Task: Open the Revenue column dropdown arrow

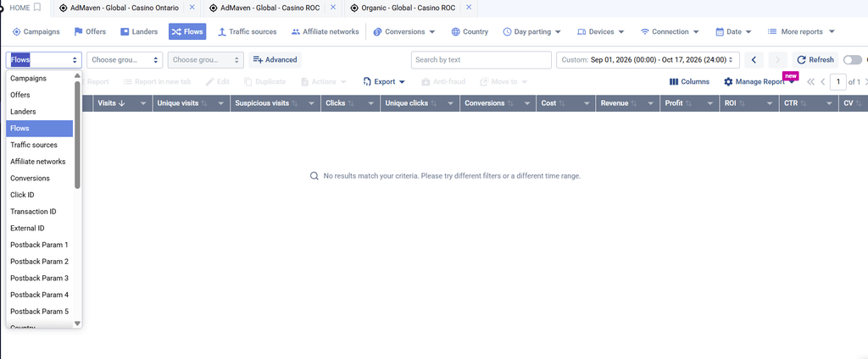Action: [652, 103]
